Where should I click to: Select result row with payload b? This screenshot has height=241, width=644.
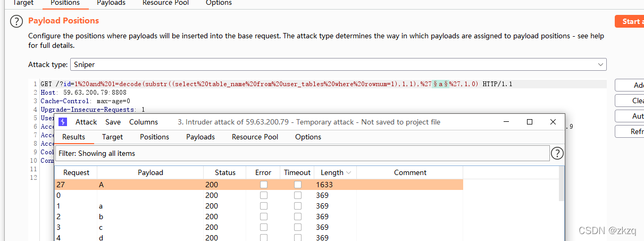pyautogui.click(x=259, y=217)
